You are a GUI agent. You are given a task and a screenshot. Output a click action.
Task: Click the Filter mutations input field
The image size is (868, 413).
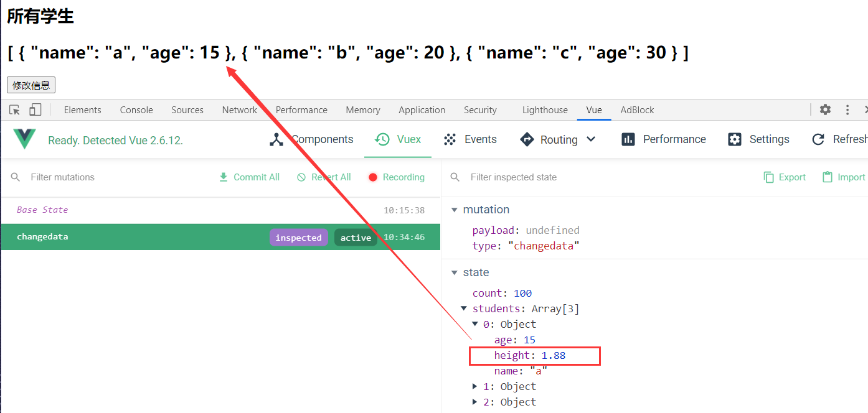[112, 177]
